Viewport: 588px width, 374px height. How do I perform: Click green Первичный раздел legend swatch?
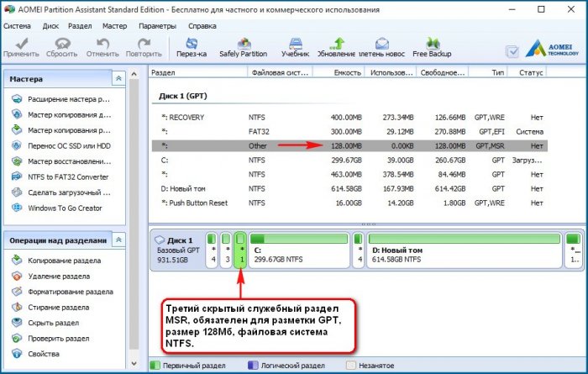pos(155,365)
